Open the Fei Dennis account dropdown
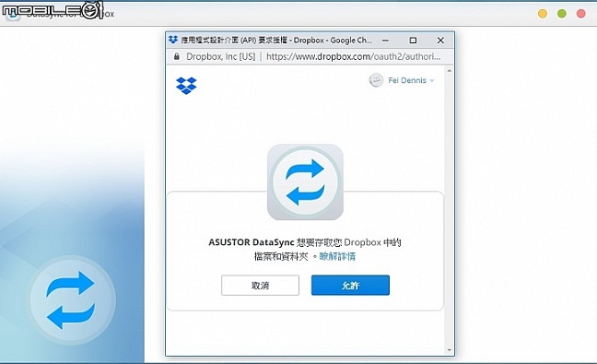Screen dimensions: 597x364 (x=411, y=80)
